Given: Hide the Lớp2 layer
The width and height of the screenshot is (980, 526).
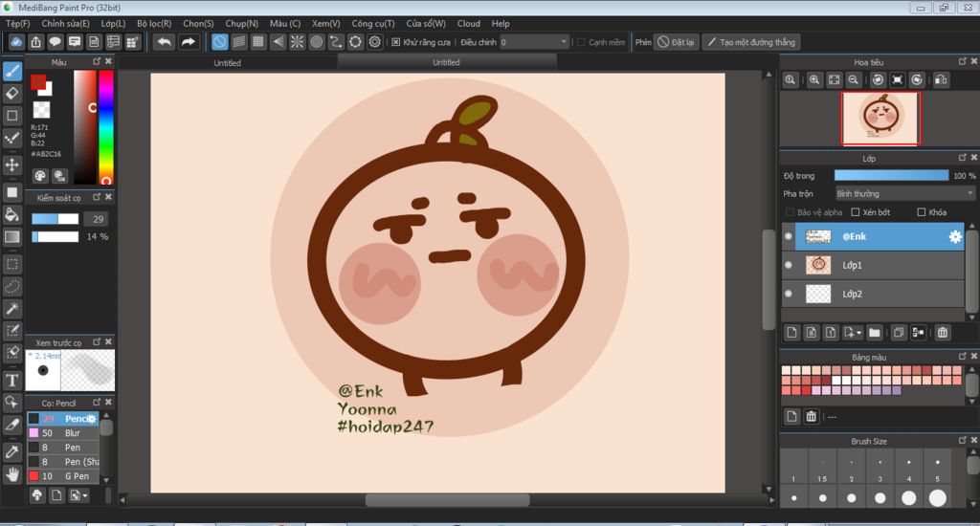Looking at the screenshot, I should 789,294.
